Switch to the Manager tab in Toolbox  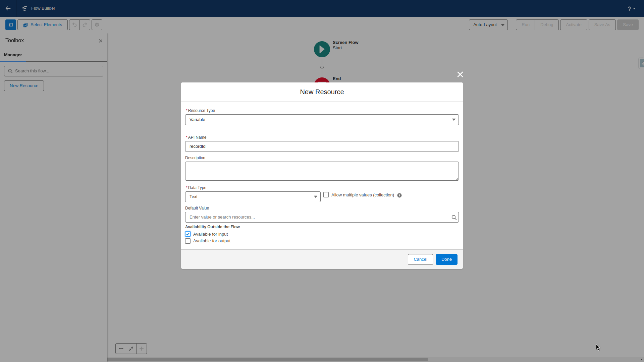pyautogui.click(x=13, y=55)
